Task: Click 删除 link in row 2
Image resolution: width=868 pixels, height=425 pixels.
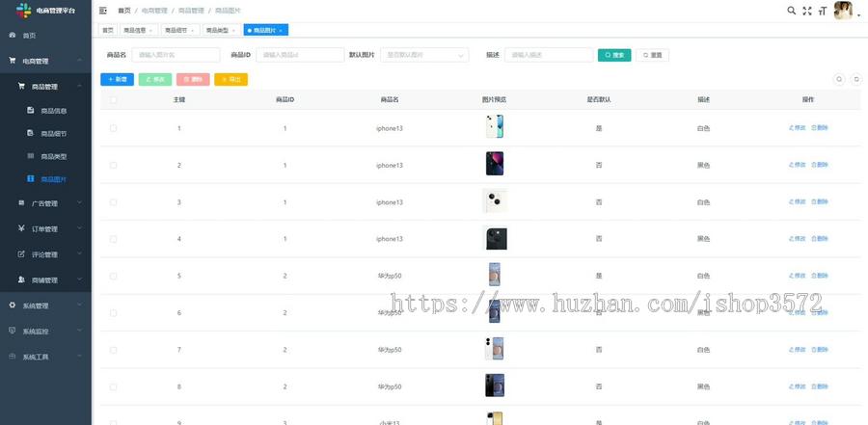Action: pos(820,165)
